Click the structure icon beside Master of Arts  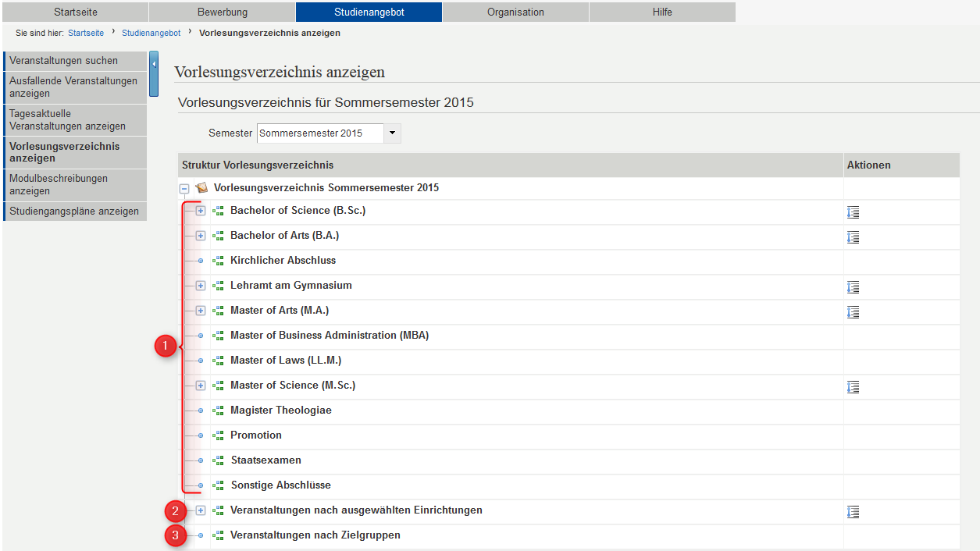(x=218, y=311)
